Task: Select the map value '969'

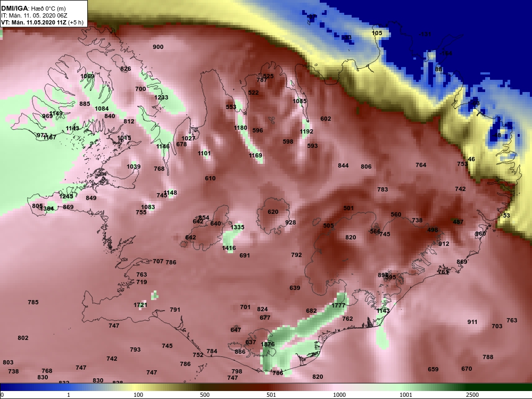Action: point(47,116)
